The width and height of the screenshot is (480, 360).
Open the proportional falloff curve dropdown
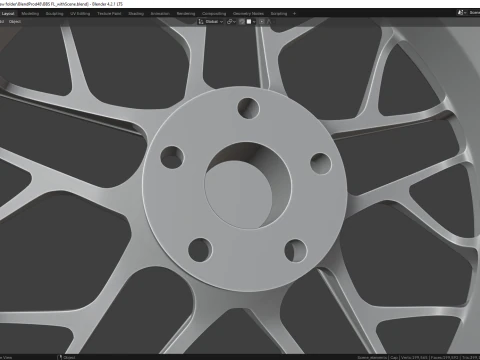[x=270, y=22]
